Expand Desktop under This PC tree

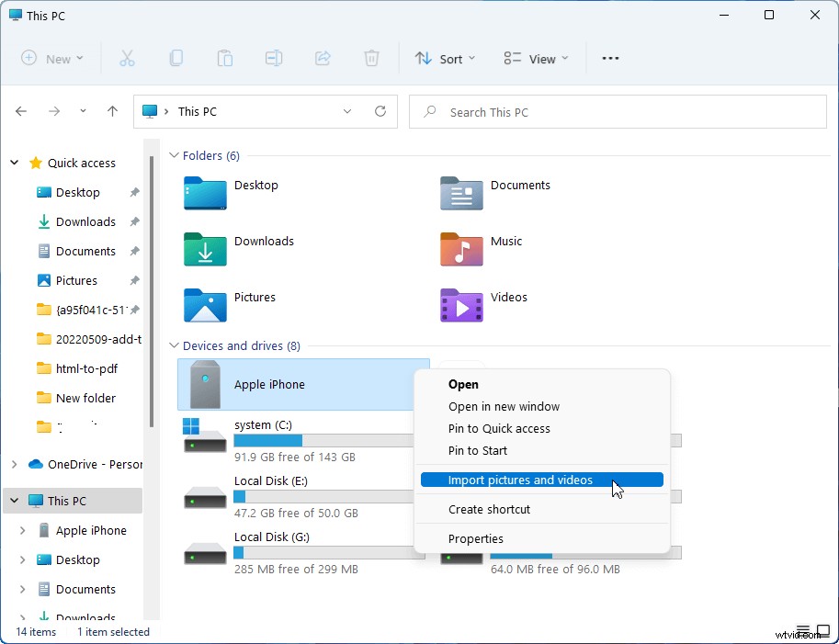coord(22,560)
